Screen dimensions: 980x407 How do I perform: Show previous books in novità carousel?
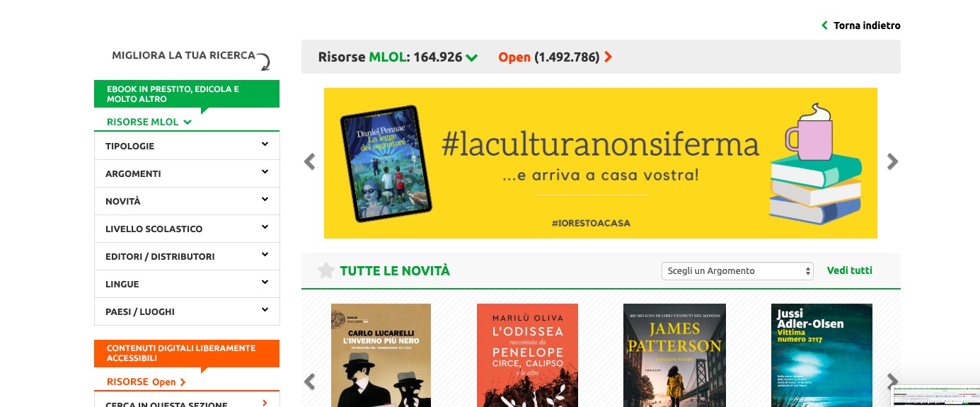click(309, 382)
